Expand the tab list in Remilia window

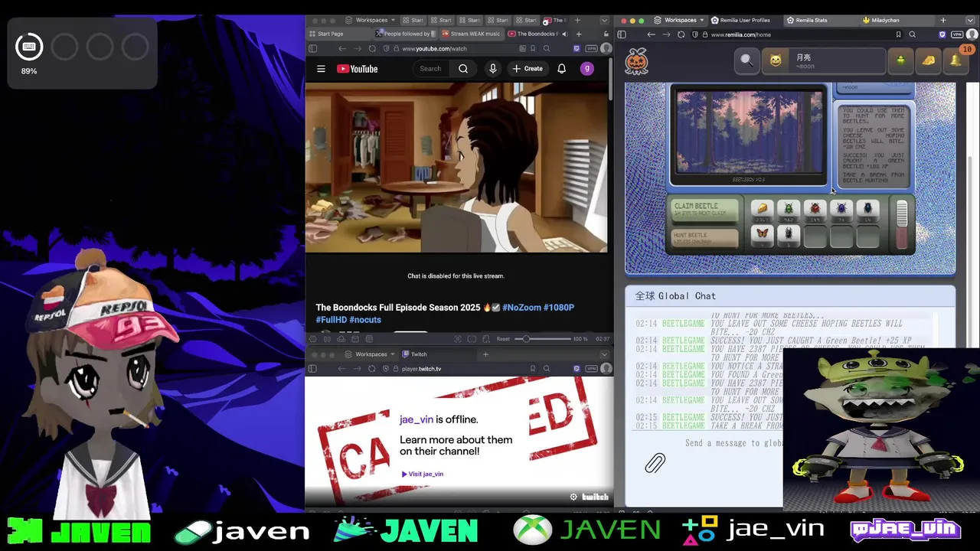(970, 21)
